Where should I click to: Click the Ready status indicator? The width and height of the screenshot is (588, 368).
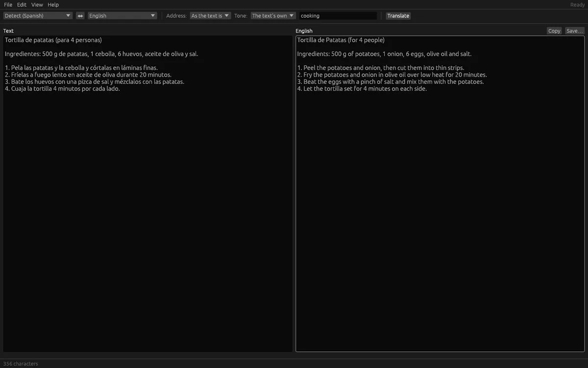pyautogui.click(x=577, y=5)
